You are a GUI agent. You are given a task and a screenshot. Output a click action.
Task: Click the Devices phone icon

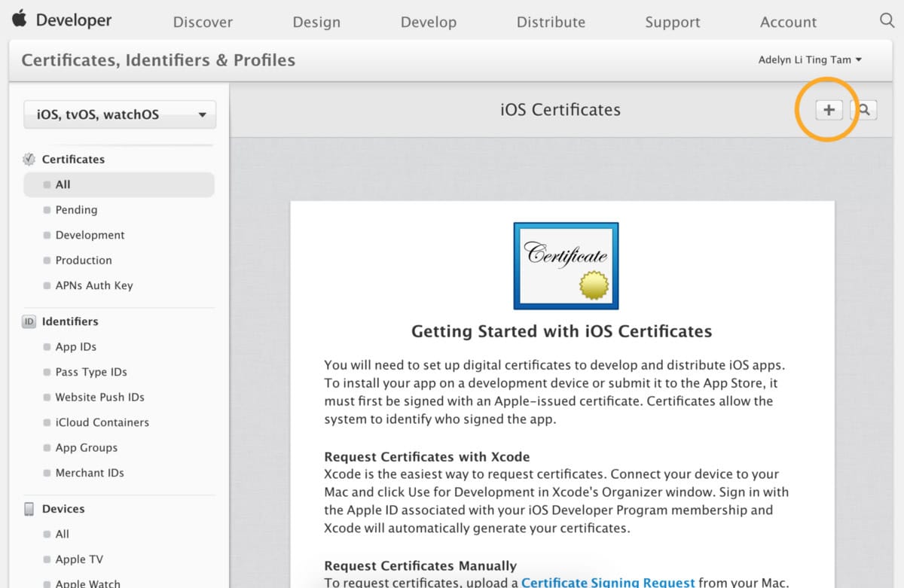pyautogui.click(x=29, y=509)
